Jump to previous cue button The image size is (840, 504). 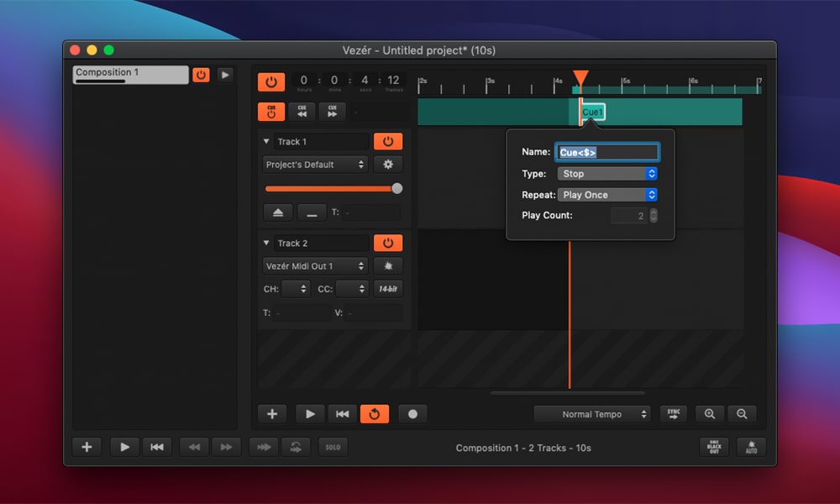click(x=302, y=112)
